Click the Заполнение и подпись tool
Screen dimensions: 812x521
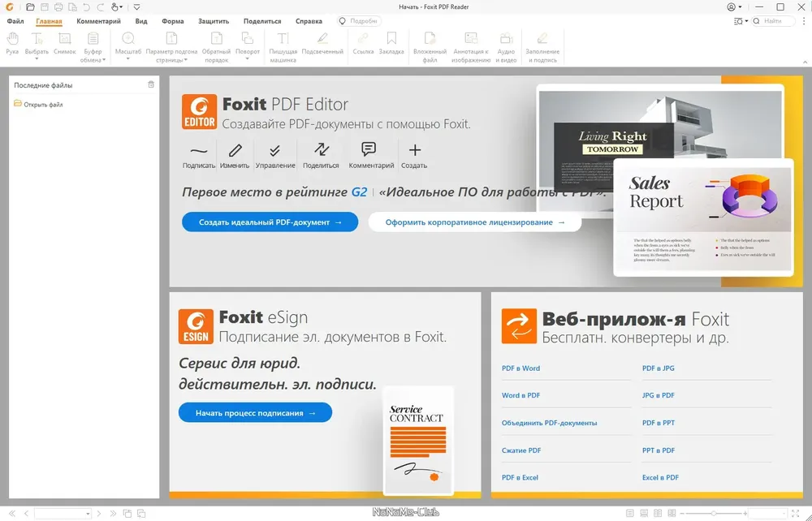[542, 48]
